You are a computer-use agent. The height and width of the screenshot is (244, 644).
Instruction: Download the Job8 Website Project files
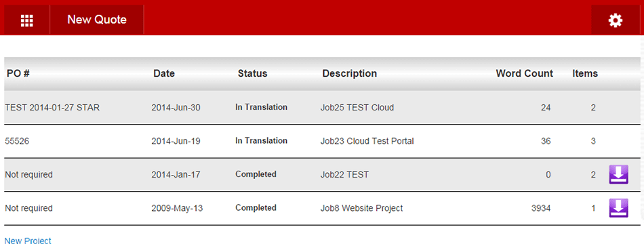click(x=618, y=208)
